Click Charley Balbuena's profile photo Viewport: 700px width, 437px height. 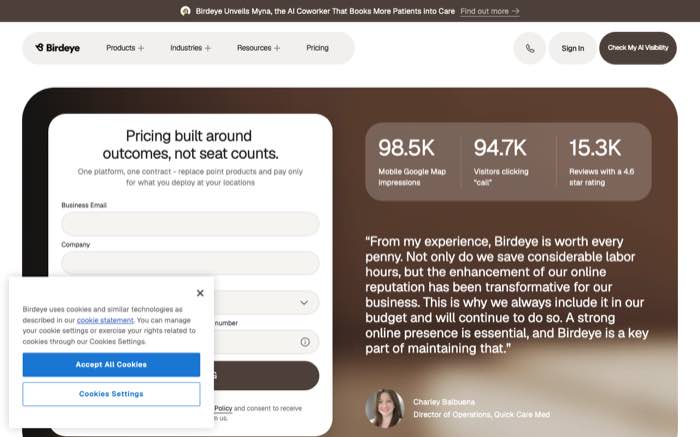coord(385,408)
